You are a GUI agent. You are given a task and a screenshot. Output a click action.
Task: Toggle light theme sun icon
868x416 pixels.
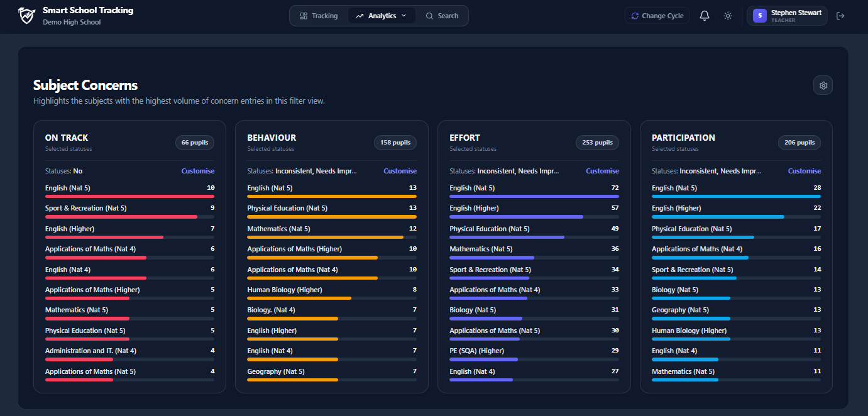pos(728,16)
